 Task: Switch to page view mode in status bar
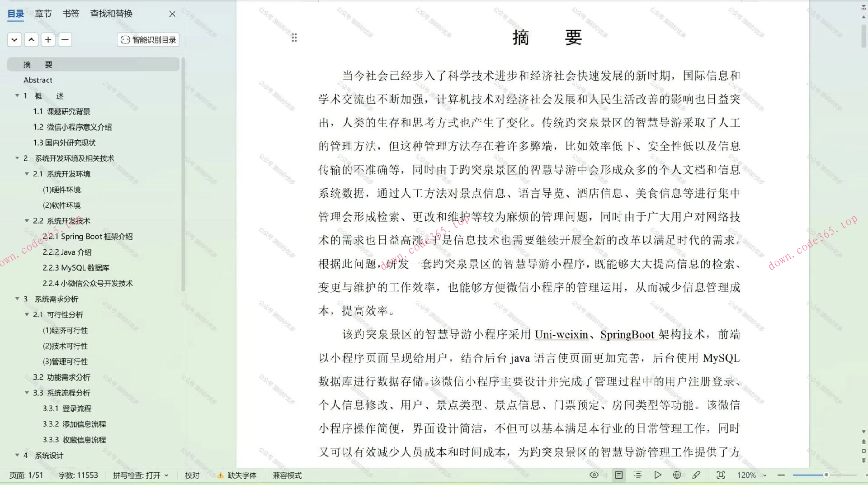618,475
